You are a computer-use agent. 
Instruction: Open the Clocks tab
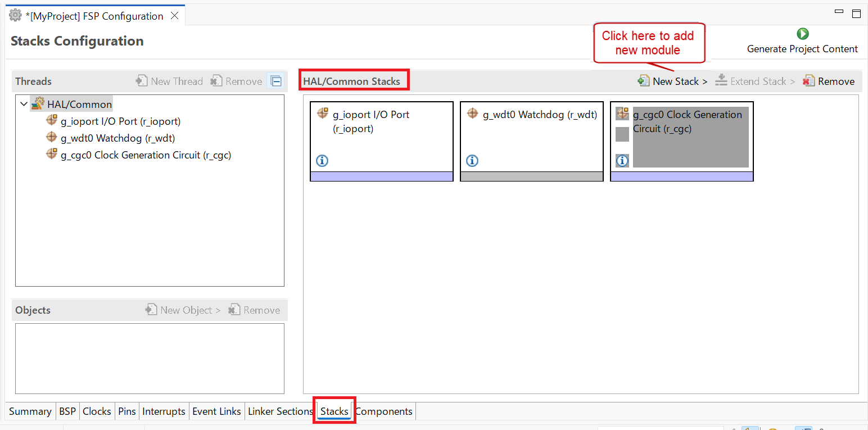pyautogui.click(x=97, y=411)
